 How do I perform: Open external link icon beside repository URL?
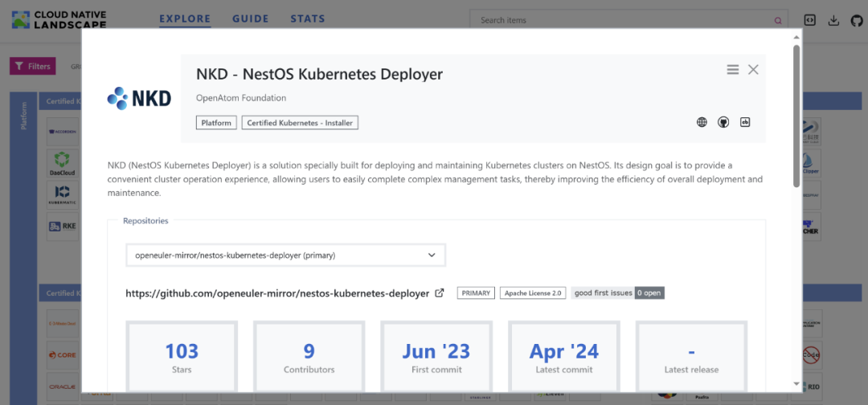(440, 293)
